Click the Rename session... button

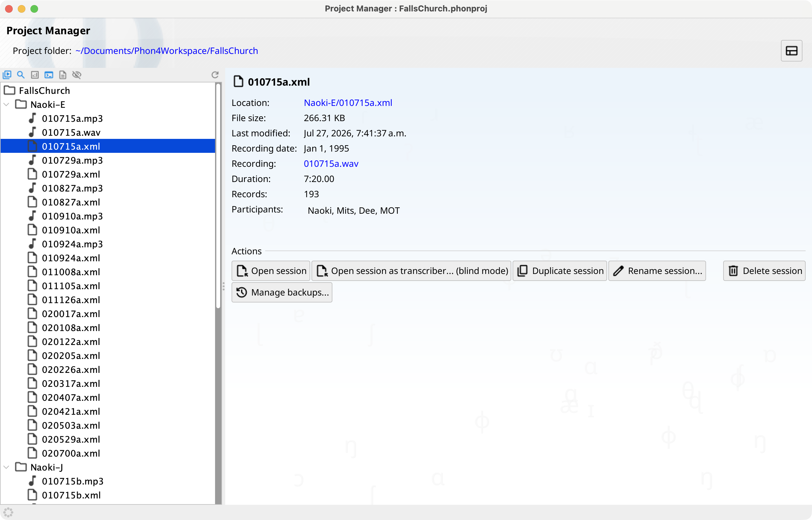(x=657, y=271)
